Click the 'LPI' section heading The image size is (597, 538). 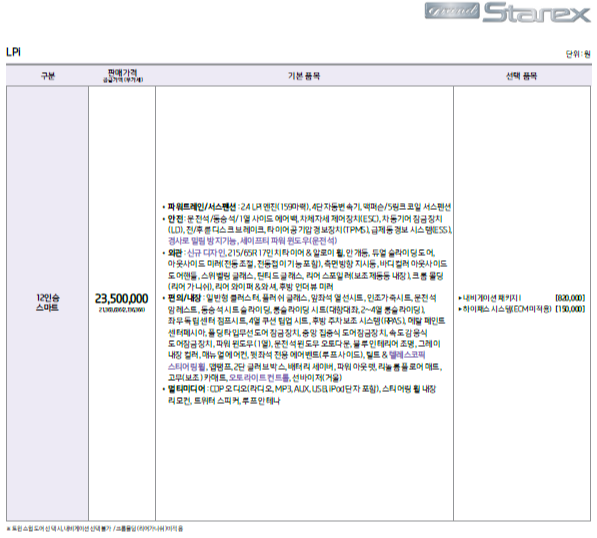(13, 52)
